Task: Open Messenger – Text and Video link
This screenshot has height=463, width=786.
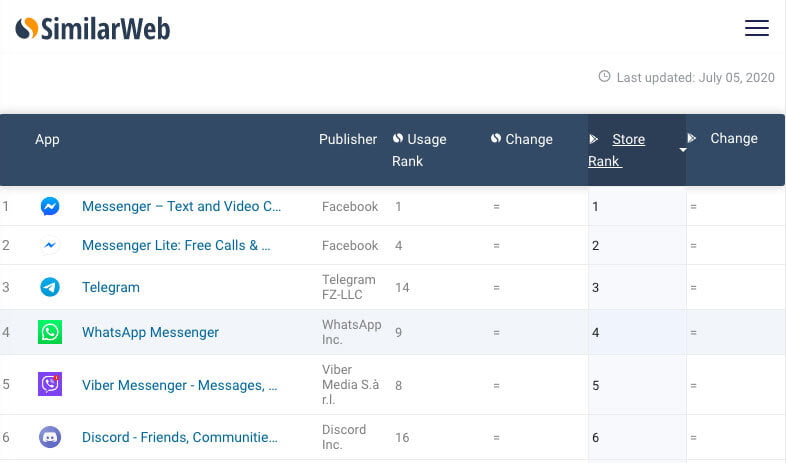Action: click(181, 206)
